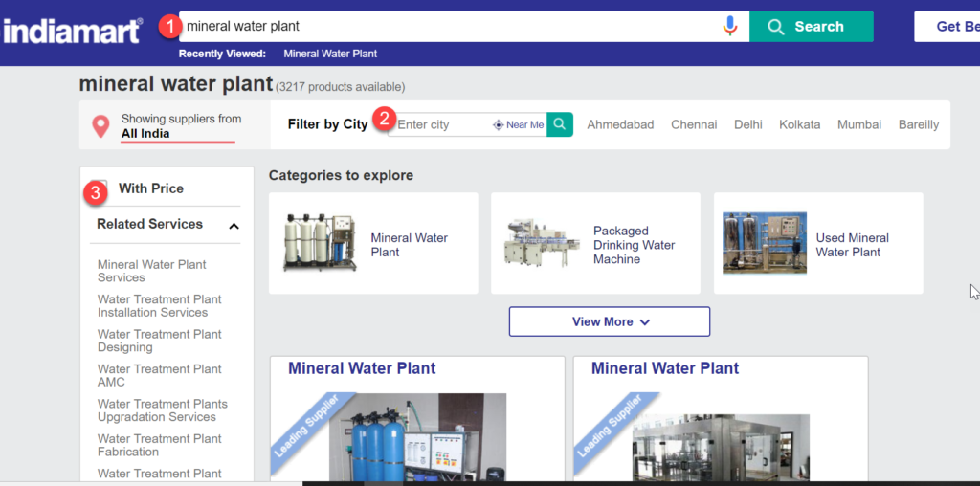Screen dimensions: 980x486
Task: Open Water Treatment Plant Fabrication link
Action: coord(160,446)
